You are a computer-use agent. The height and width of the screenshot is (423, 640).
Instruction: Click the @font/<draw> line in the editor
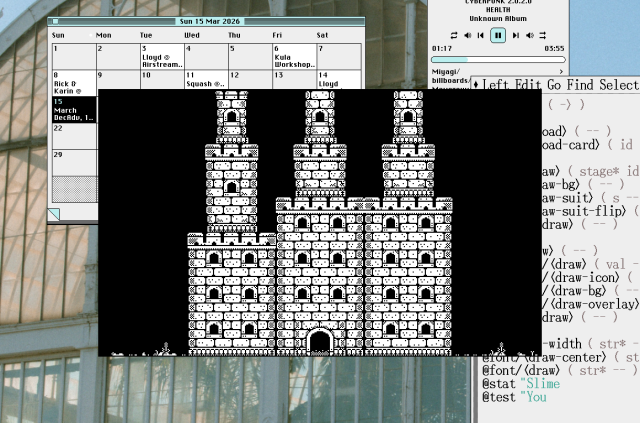coord(559,371)
